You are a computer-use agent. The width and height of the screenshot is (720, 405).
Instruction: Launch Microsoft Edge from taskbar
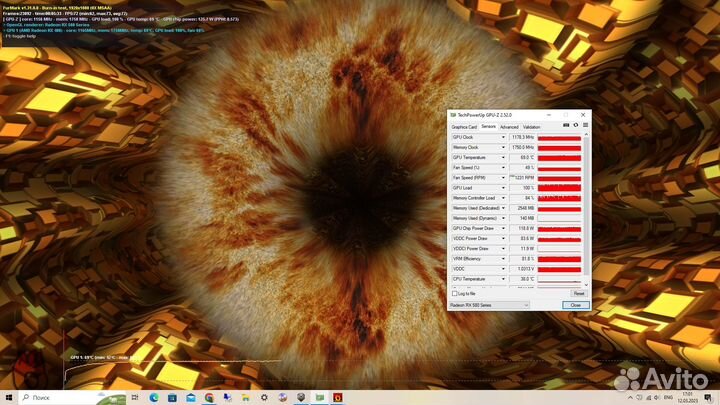(154, 397)
